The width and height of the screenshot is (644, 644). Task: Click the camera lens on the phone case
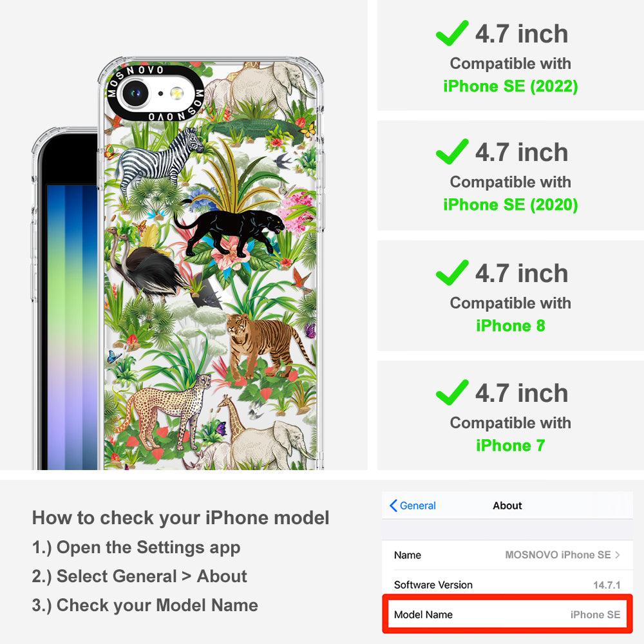click(x=135, y=93)
